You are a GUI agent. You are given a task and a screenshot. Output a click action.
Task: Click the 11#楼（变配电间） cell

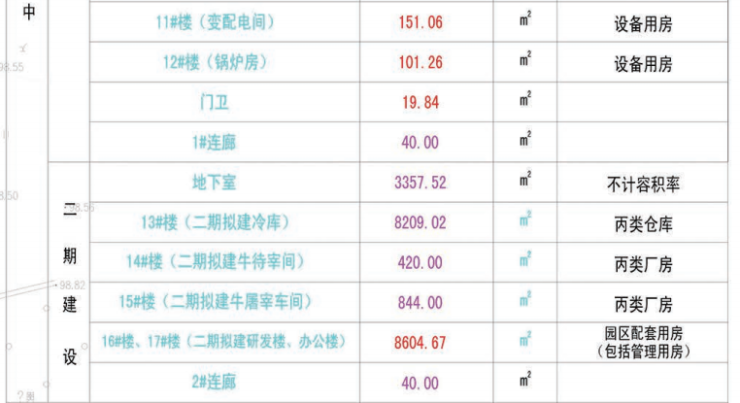point(215,21)
